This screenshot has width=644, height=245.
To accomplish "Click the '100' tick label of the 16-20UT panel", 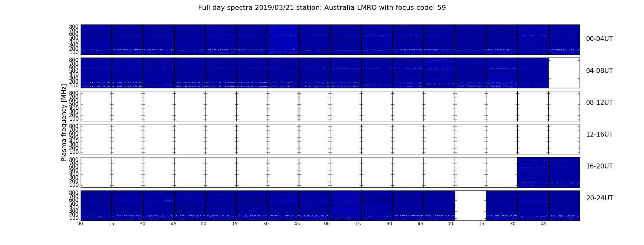I will 74,185.
